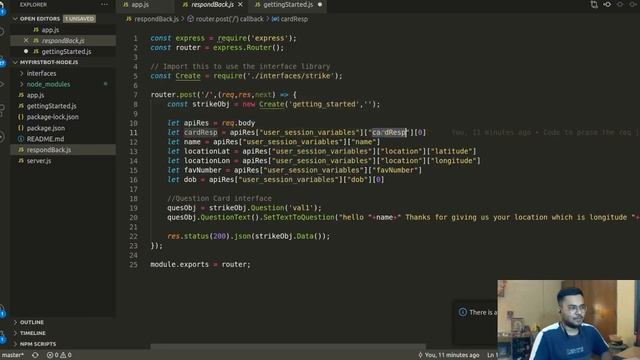The image size is (640, 360).
Task: Click line number 7 in the gutter
Action: pos(135,95)
